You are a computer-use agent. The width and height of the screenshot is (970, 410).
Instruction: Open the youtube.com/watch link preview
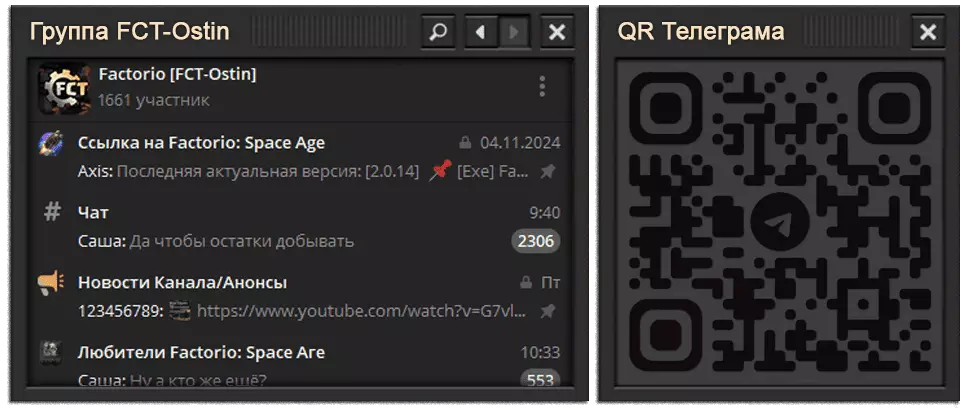(x=362, y=311)
